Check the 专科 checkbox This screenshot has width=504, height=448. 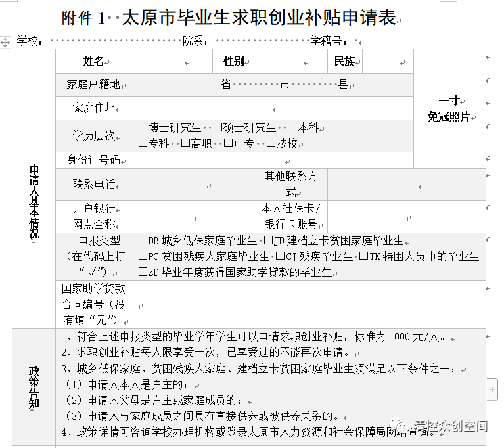coord(143,143)
